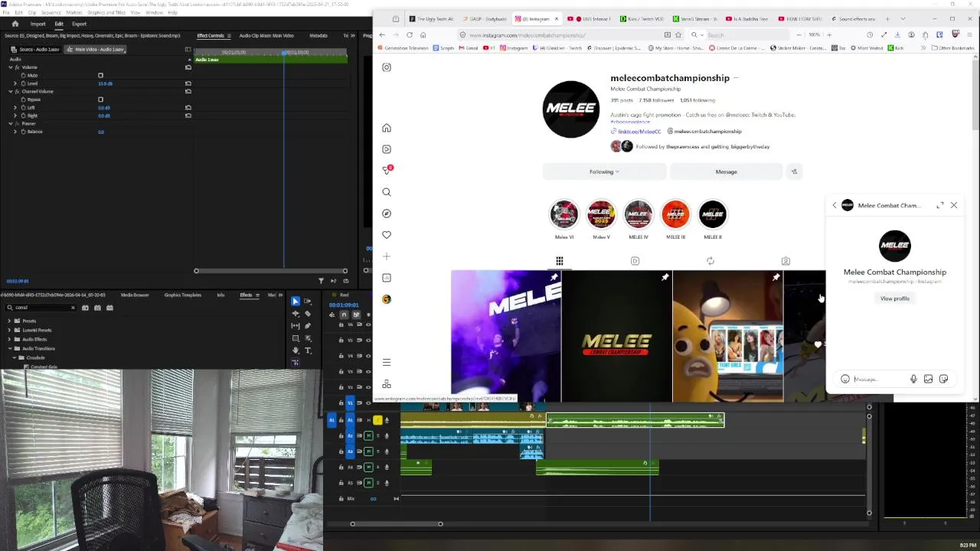Switch to Audio Clip Mixer tab
Viewport: 980px width, 551px height.
pyautogui.click(x=266, y=35)
